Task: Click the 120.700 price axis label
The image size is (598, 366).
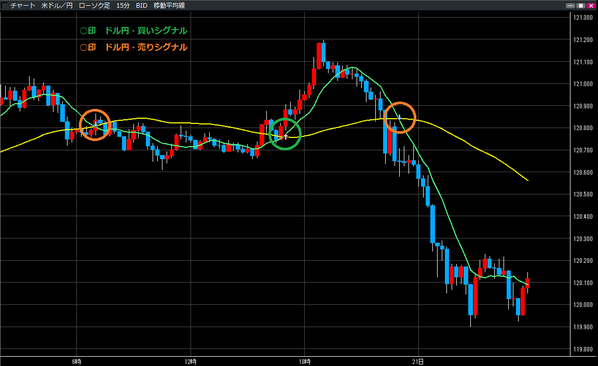Action: click(583, 150)
